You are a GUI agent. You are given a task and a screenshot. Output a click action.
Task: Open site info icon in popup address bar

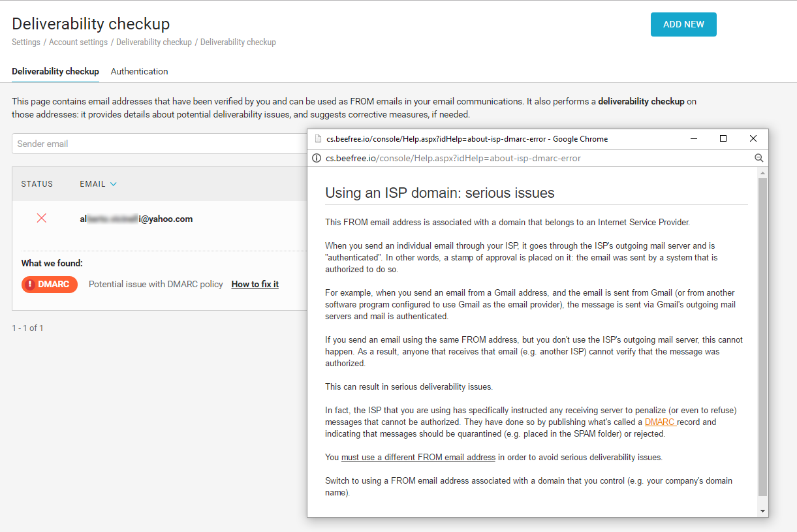click(x=317, y=158)
